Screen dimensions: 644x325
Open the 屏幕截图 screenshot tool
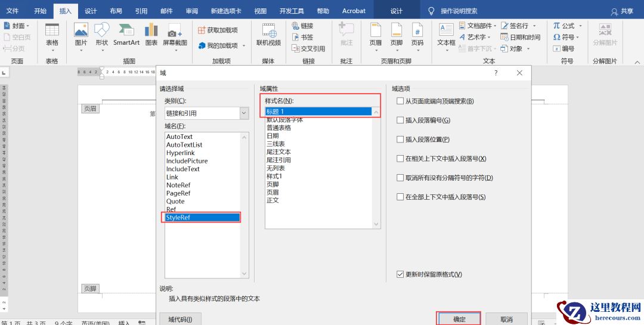tap(175, 37)
